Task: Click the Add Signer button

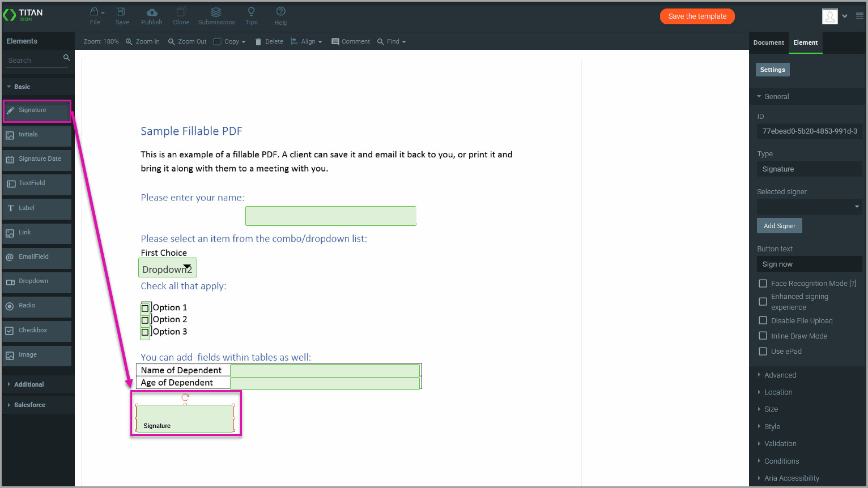Action: [x=780, y=226]
